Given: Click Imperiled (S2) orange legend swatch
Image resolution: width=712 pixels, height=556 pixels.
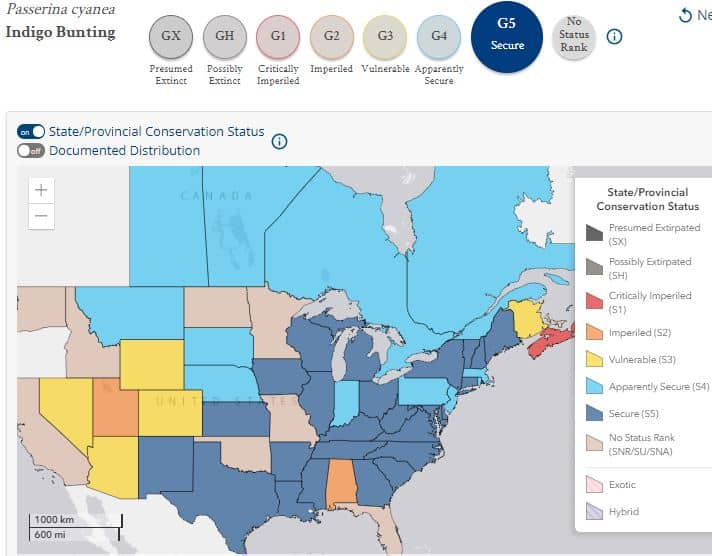Looking at the screenshot, I should click(x=594, y=332).
